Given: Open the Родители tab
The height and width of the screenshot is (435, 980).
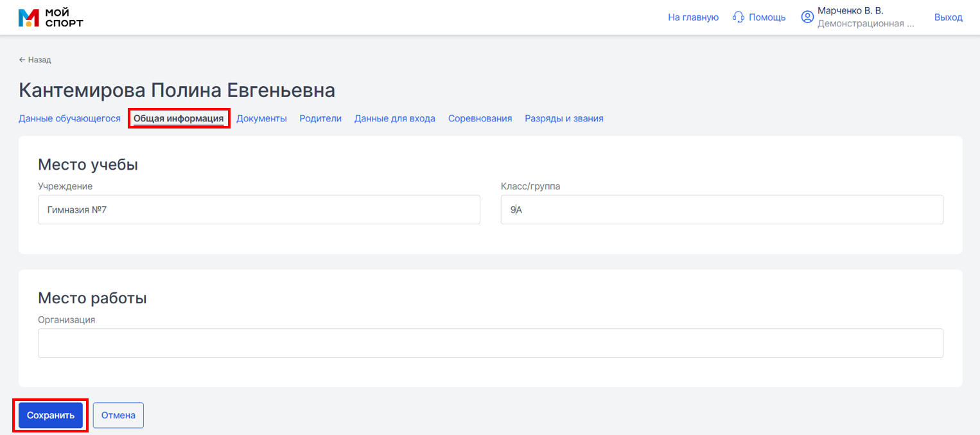Looking at the screenshot, I should click(x=320, y=118).
